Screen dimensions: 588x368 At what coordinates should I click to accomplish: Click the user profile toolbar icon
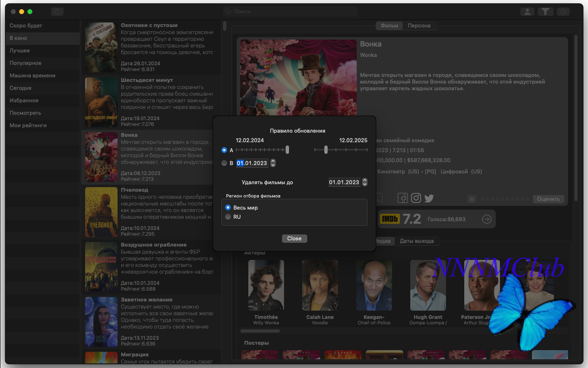coord(527,12)
